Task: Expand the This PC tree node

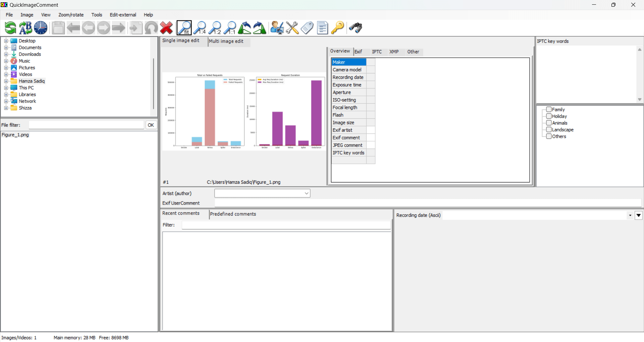Action: [6, 88]
